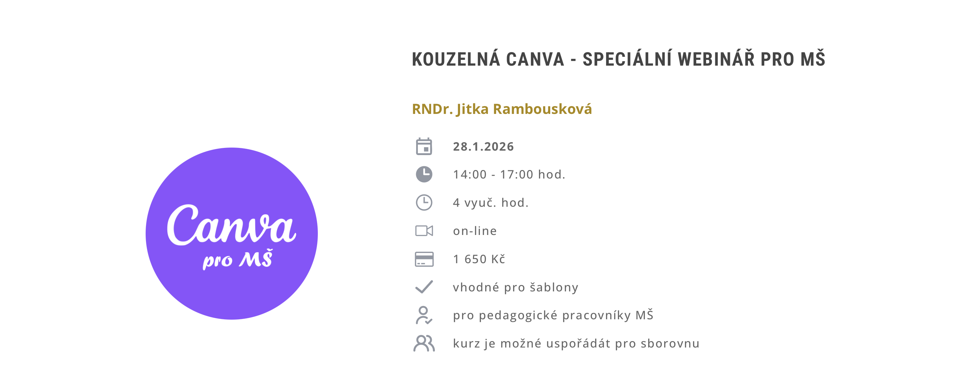Click the Kouzelná Canva webinar title
Screen dimensions: 980x389
coord(618,59)
